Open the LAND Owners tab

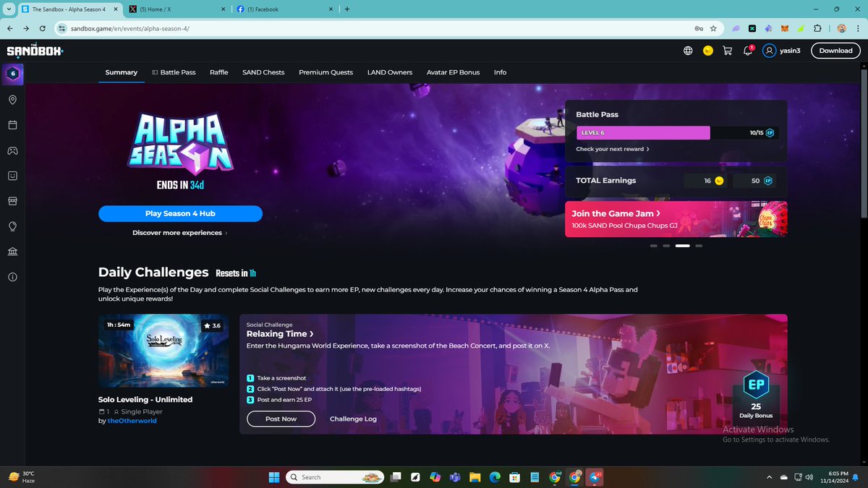pos(390,72)
